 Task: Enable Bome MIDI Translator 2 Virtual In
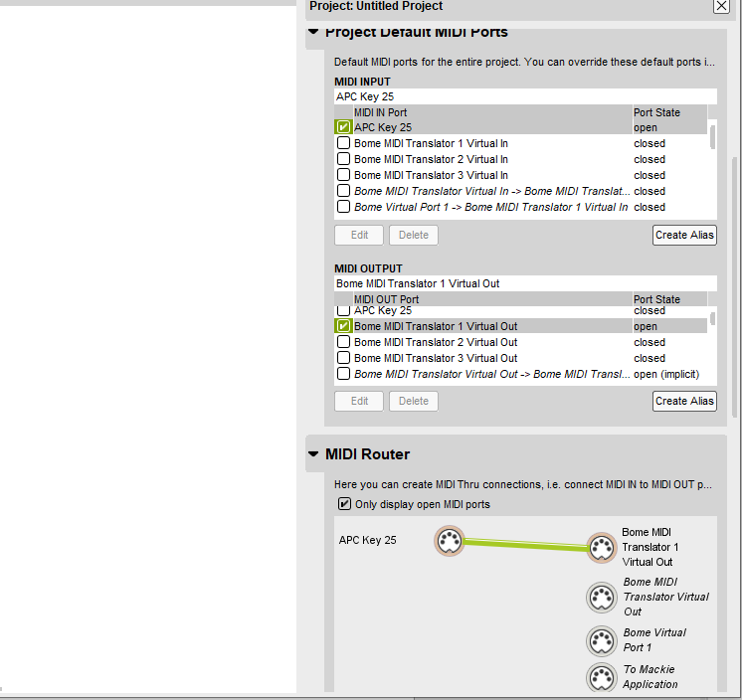click(343, 159)
